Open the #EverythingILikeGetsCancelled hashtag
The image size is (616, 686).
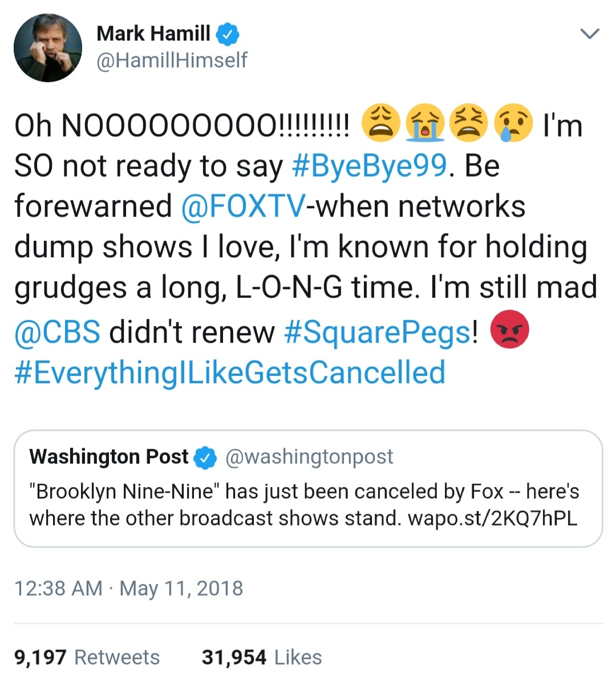pyautogui.click(x=229, y=372)
